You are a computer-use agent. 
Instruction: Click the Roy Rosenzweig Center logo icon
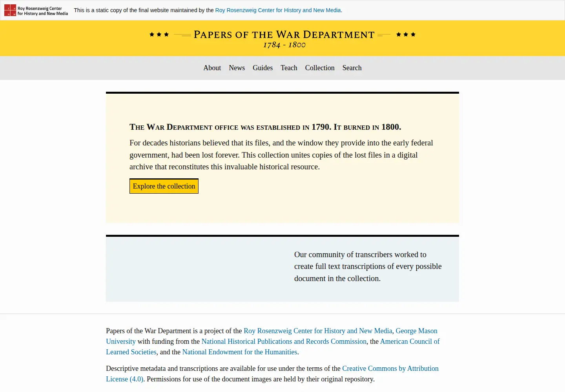tap(36, 11)
